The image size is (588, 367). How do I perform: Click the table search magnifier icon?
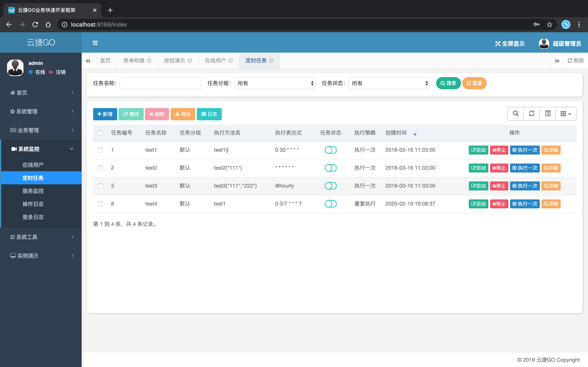pos(516,114)
